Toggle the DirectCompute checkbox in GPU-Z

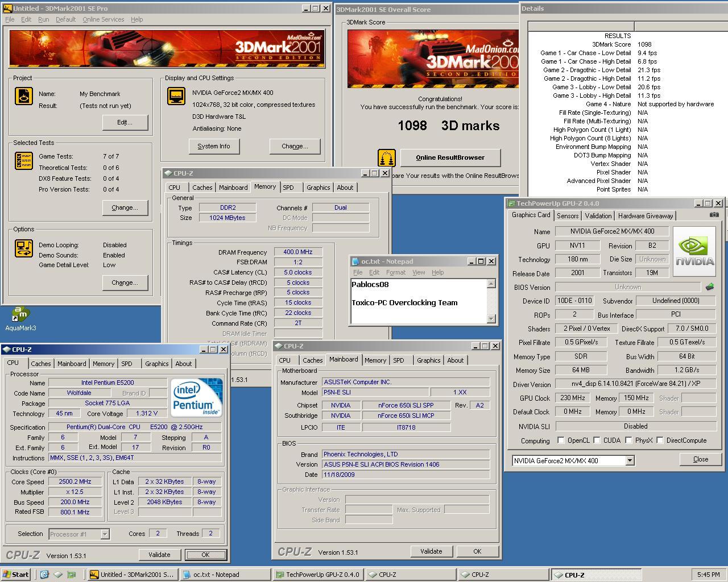pos(660,440)
